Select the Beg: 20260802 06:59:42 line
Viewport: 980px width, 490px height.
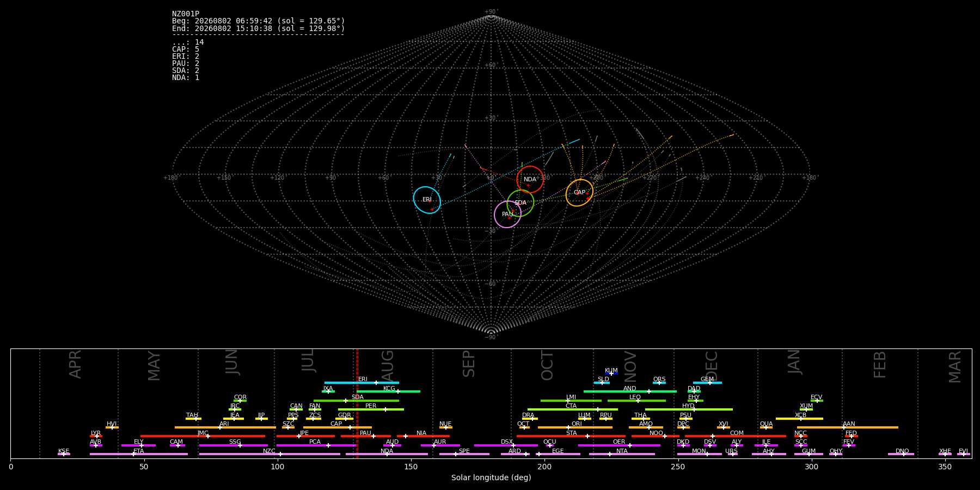[259, 21]
